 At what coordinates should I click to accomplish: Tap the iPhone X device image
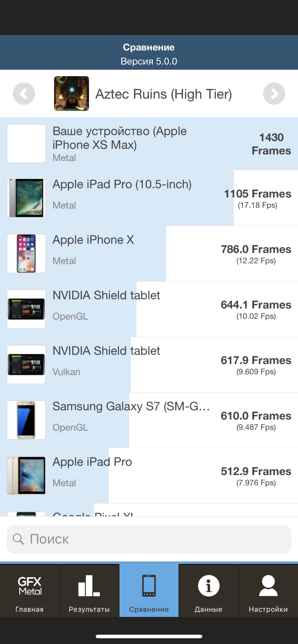[x=26, y=253]
